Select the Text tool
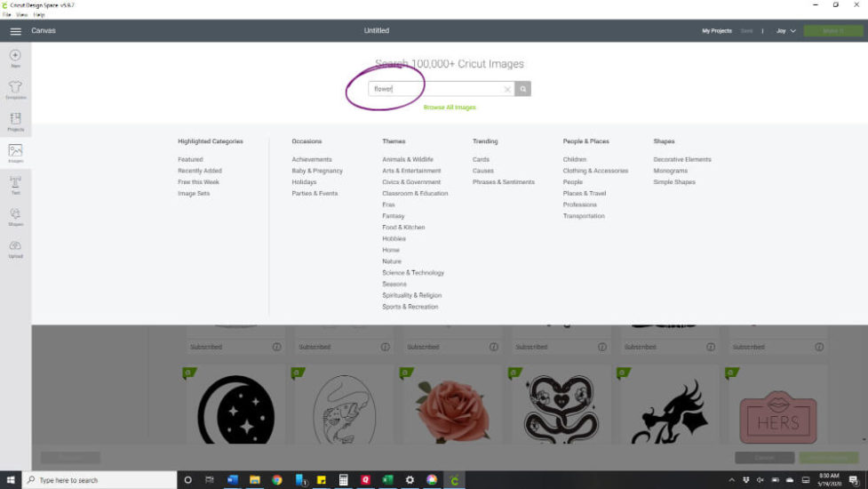The height and width of the screenshot is (489, 868). click(15, 185)
